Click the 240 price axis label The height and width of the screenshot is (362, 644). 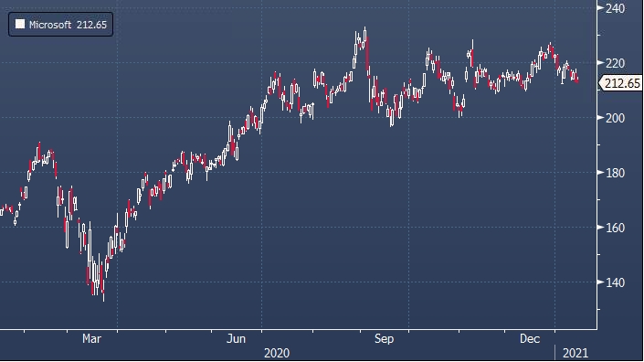click(x=616, y=8)
